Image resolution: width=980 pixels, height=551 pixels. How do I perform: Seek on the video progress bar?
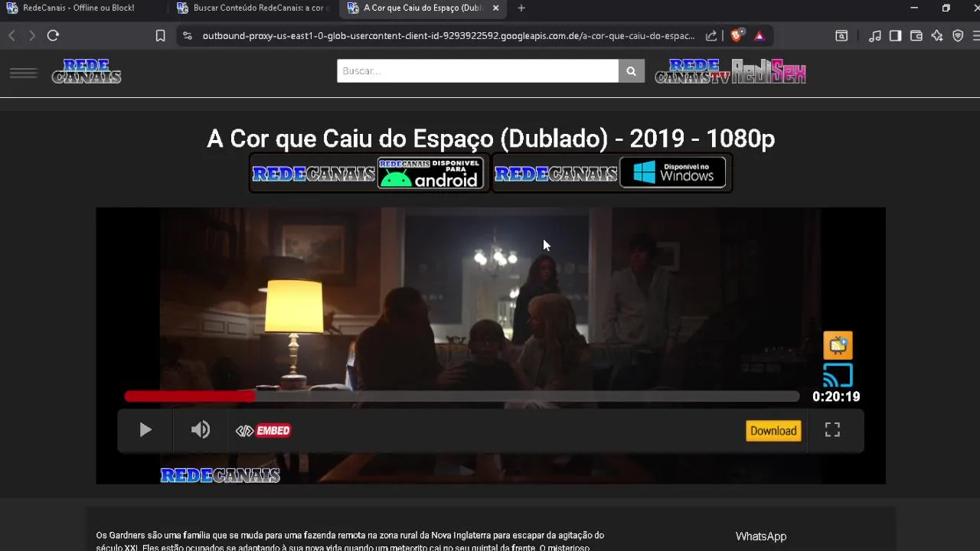pos(462,396)
